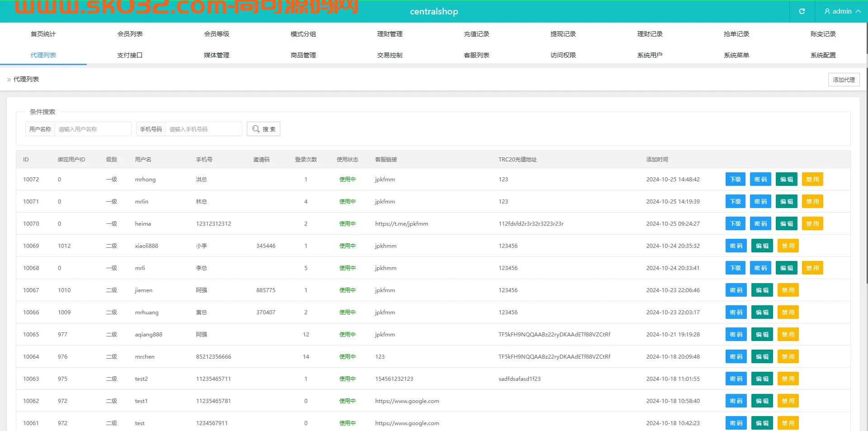This screenshot has height=431, width=868.
Task: Click 下级 button on the mrlin row
Action: point(735,201)
